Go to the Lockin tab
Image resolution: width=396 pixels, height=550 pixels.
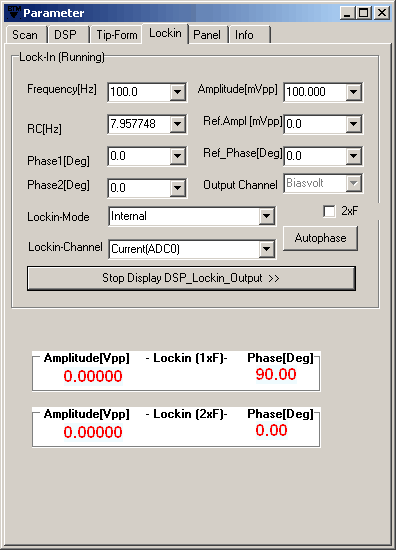[165, 33]
